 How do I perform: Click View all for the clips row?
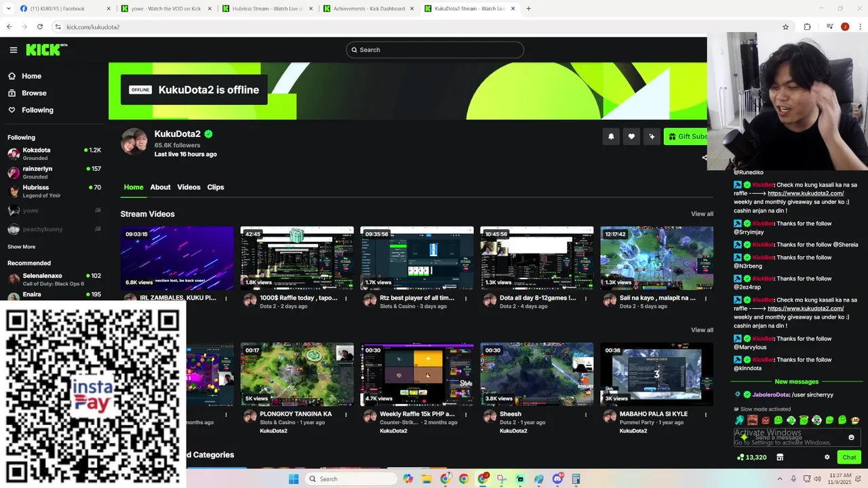pos(702,330)
